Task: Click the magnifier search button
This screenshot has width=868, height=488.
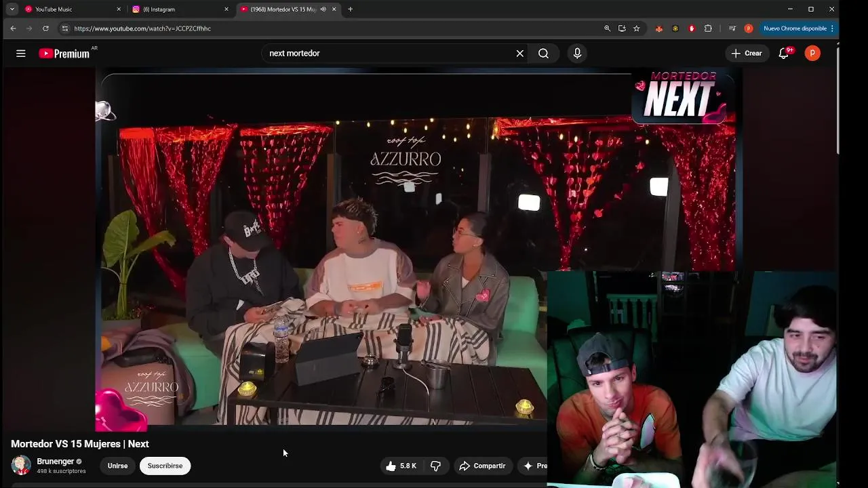Action: pos(543,53)
